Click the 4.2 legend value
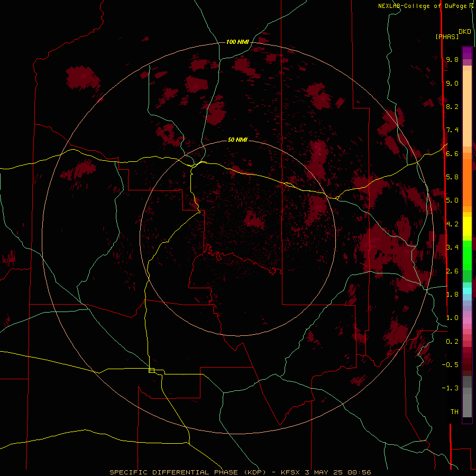476x476 pixels. (x=452, y=224)
